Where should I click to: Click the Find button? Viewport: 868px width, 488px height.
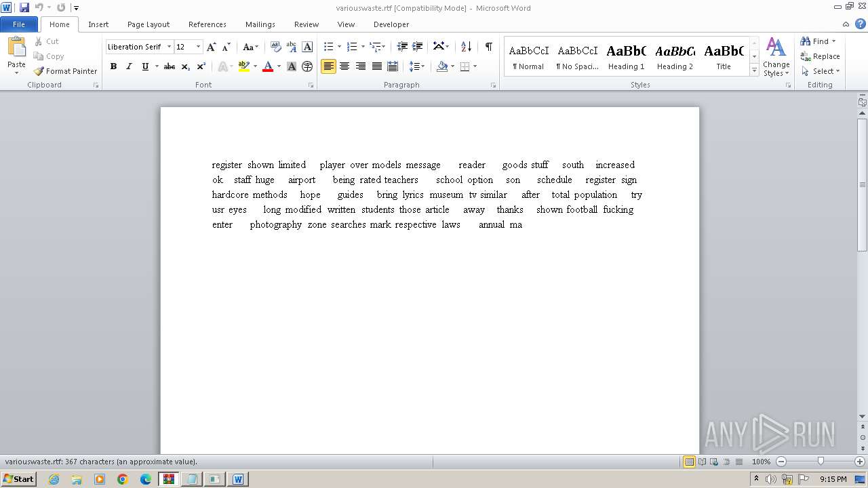tap(818, 41)
